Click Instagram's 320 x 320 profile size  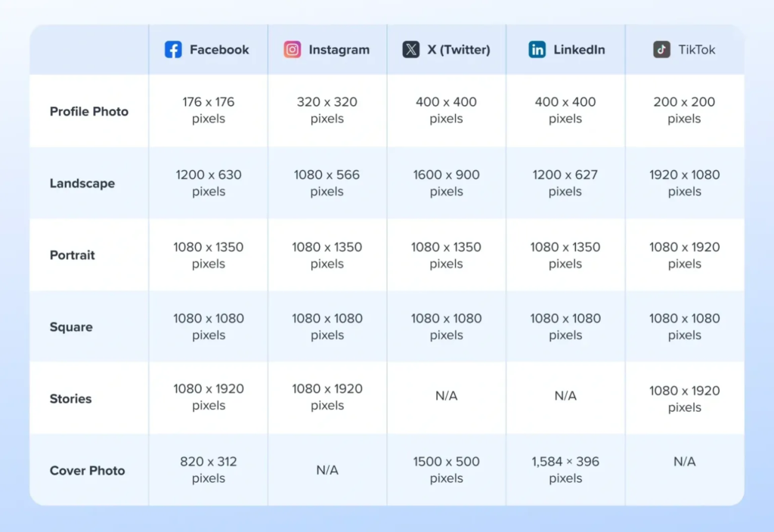(327, 110)
